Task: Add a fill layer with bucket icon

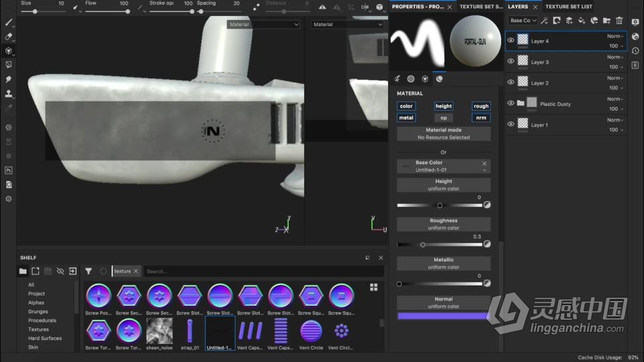Action: [582, 21]
